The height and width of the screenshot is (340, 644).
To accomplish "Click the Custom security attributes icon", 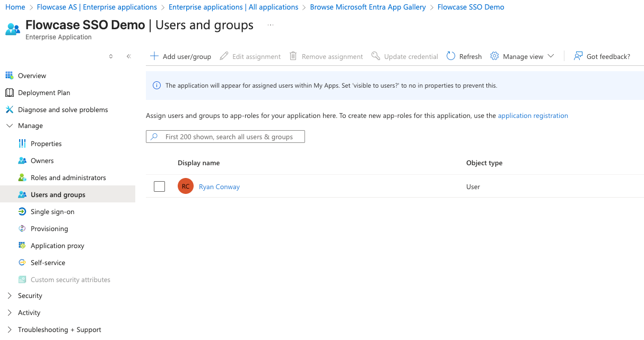I will click(22, 279).
